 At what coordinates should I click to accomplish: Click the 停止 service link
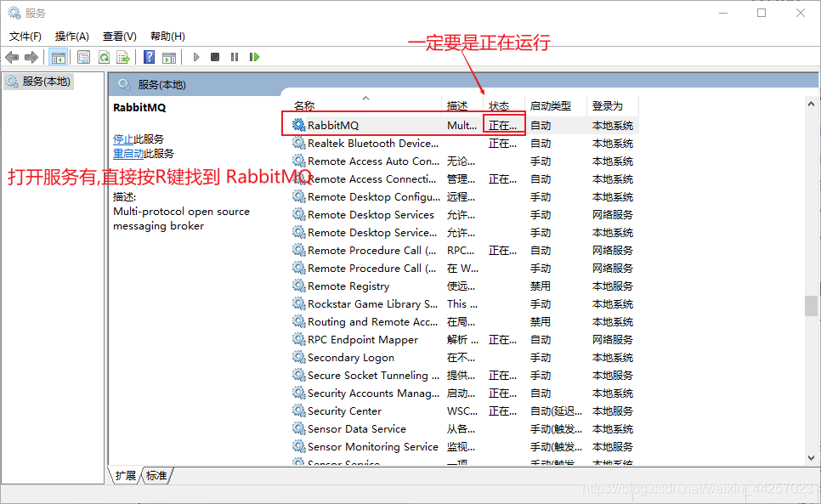(123, 139)
